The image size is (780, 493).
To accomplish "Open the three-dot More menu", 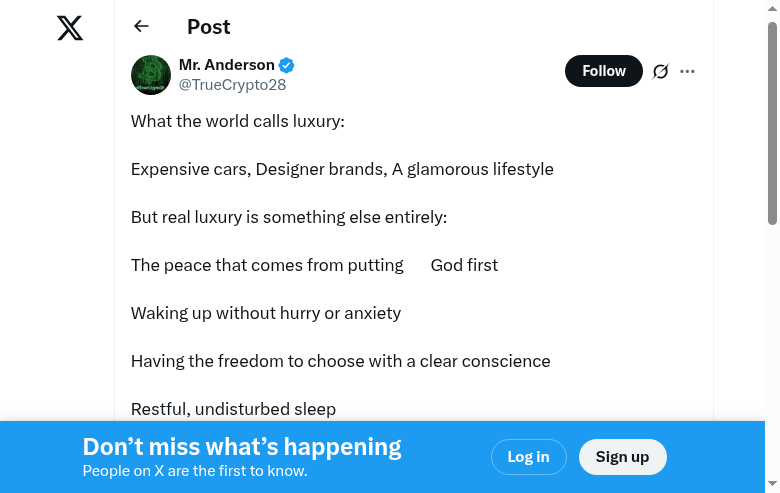I will tap(687, 71).
